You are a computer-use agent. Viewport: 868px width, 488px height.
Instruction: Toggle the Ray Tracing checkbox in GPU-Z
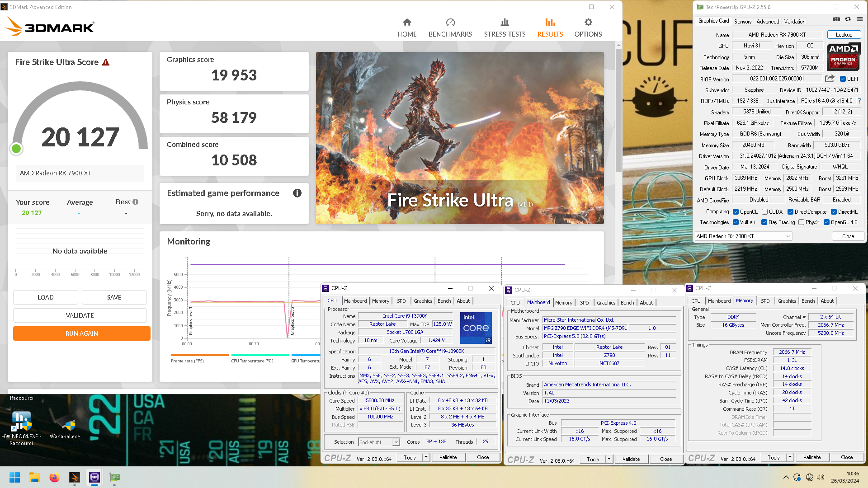764,222
